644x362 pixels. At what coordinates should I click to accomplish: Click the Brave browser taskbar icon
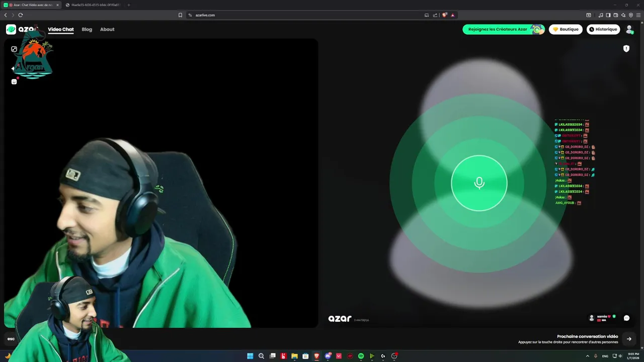(x=316, y=356)
